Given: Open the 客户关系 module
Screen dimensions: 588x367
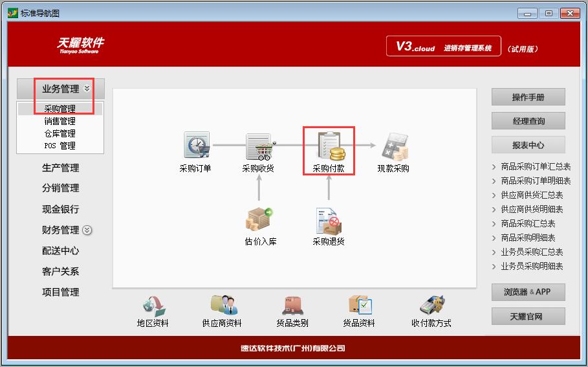Looking at the screenshot, I should (x=60, y=271).
